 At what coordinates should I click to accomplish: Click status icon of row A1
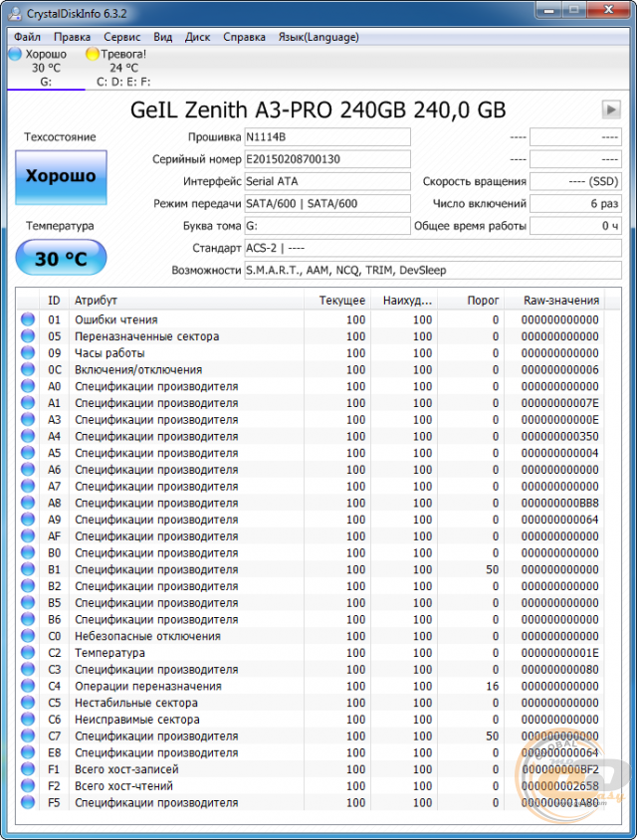coord(28,403)
